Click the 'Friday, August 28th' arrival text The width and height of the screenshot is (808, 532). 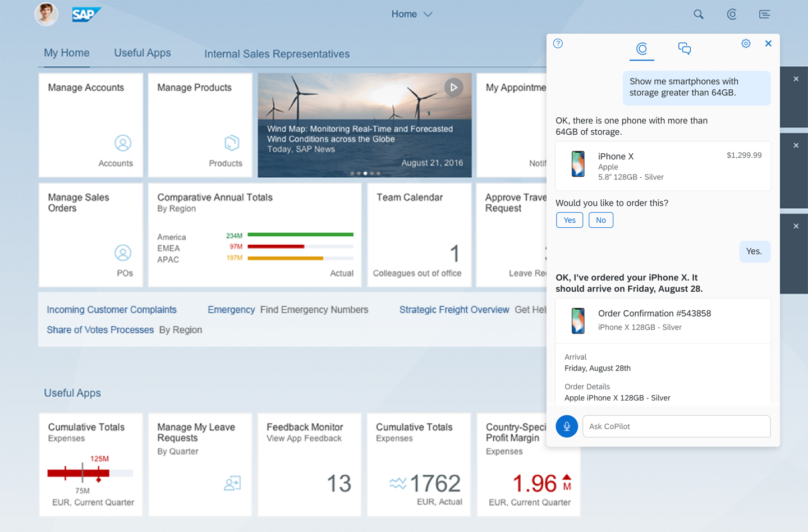pyautogui.click(x=598, y=368)
